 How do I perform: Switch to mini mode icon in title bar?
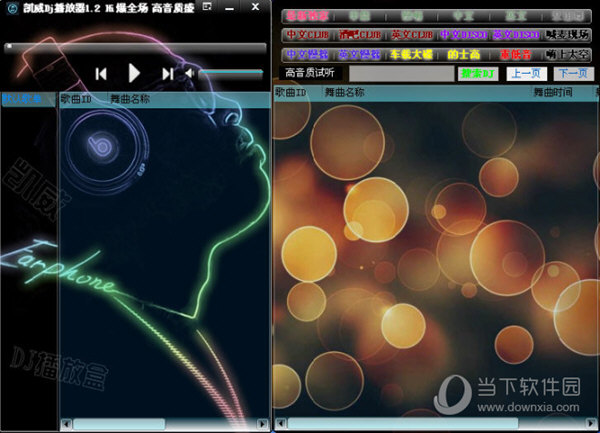point(207,7)
